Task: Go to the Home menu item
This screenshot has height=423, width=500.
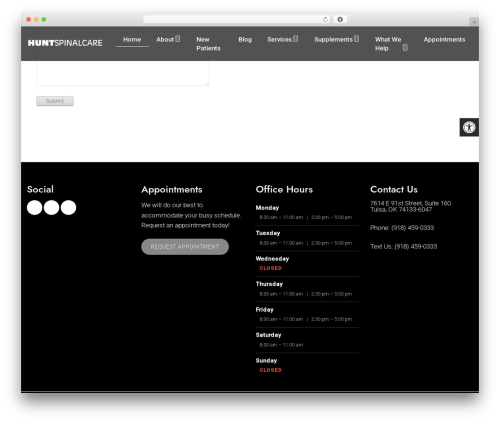Action: [132, 39]
